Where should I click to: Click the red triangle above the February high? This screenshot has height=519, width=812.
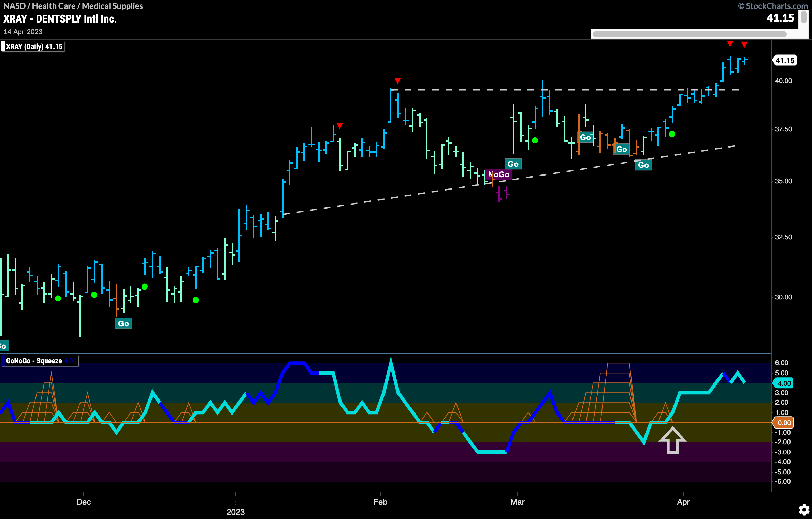pos(397,81)
